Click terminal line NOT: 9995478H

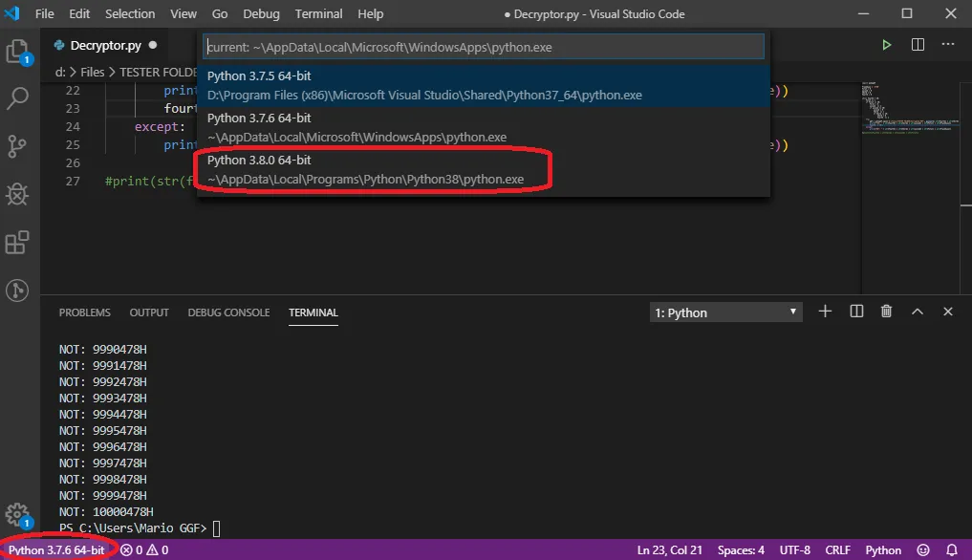click(x=103, y=430)
